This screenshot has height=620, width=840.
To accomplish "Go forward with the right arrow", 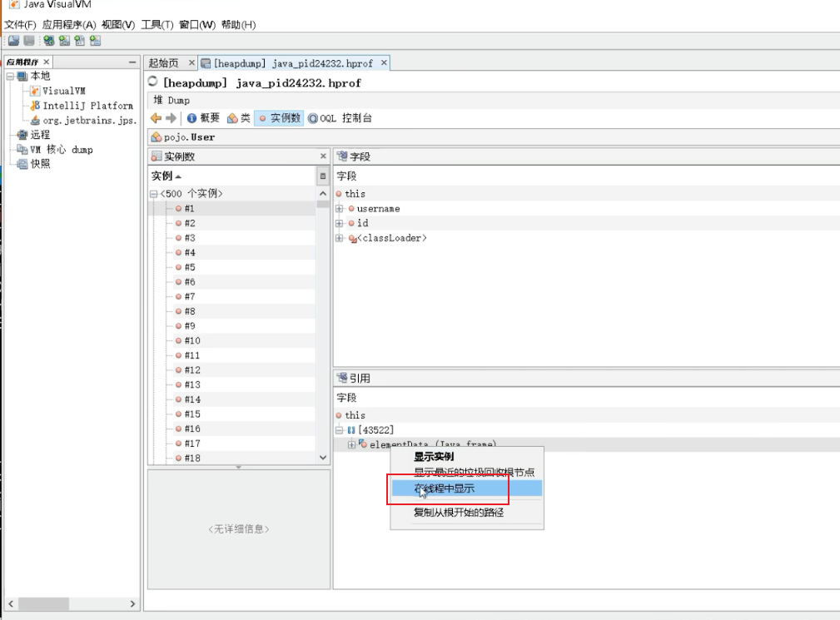I will [171, 118].
